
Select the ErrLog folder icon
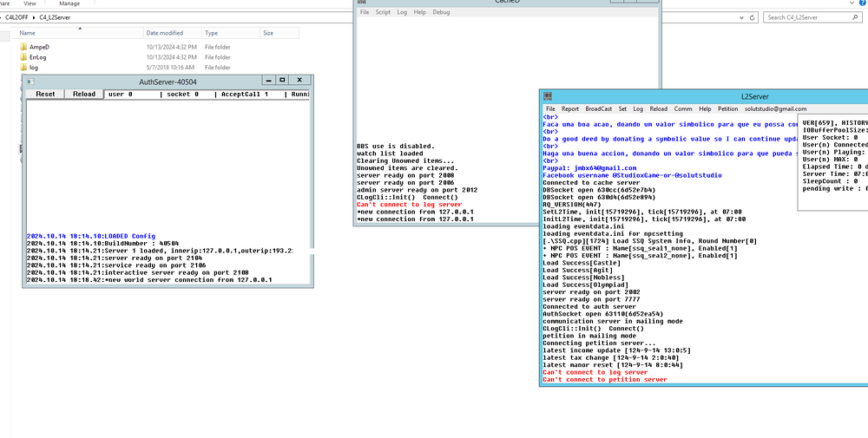pos(23,57)
